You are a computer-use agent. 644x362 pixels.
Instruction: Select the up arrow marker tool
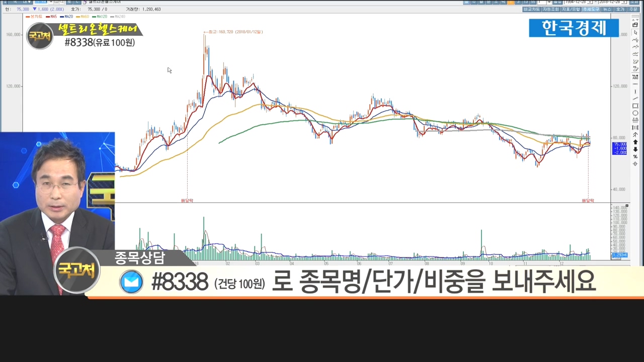point(635,142)
